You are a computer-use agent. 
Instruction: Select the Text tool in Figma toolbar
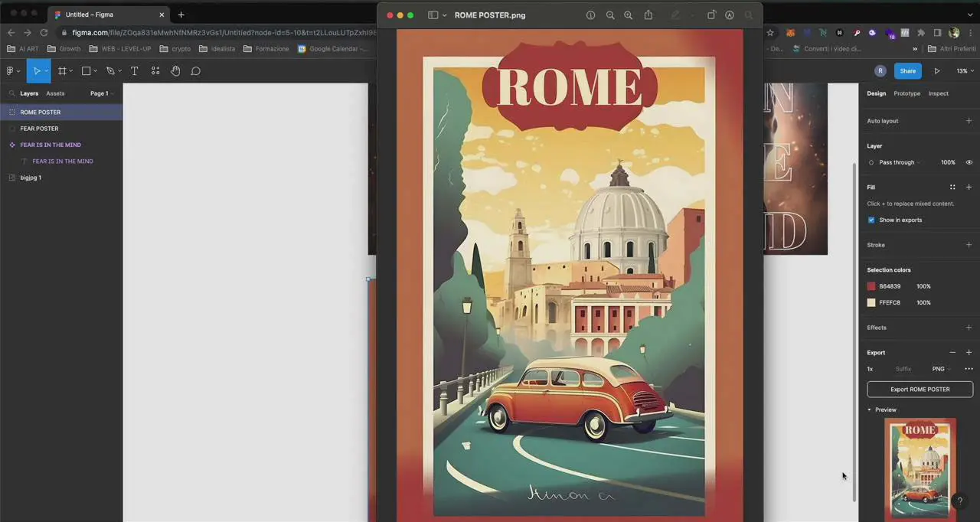coord(134,71)
